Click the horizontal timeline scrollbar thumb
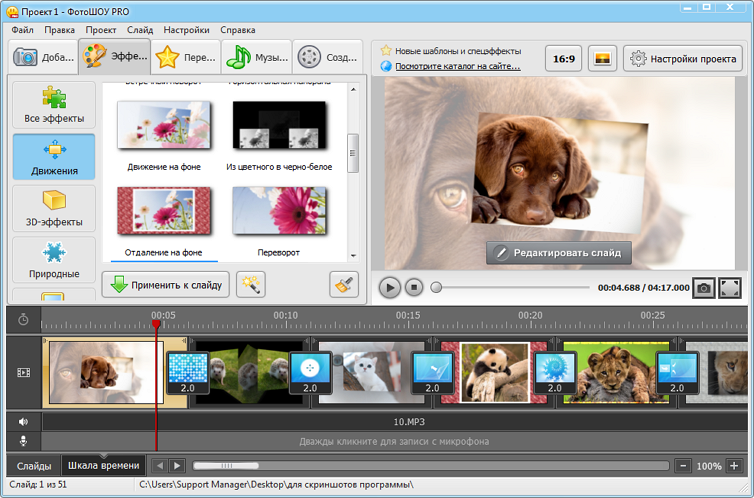The image size is (754, 498). (226, 465)
